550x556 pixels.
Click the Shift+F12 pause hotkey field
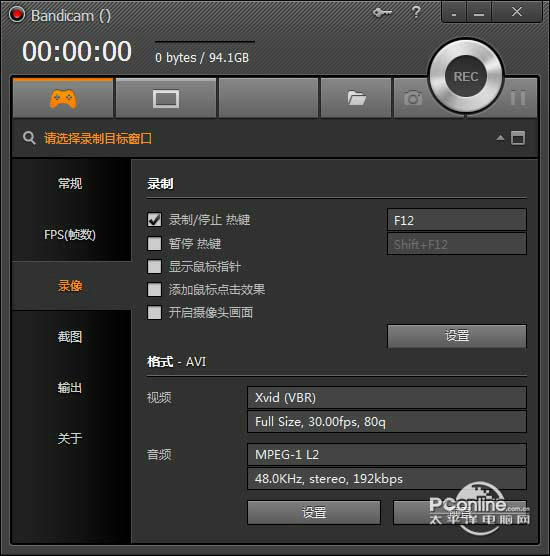pos(457,244)
